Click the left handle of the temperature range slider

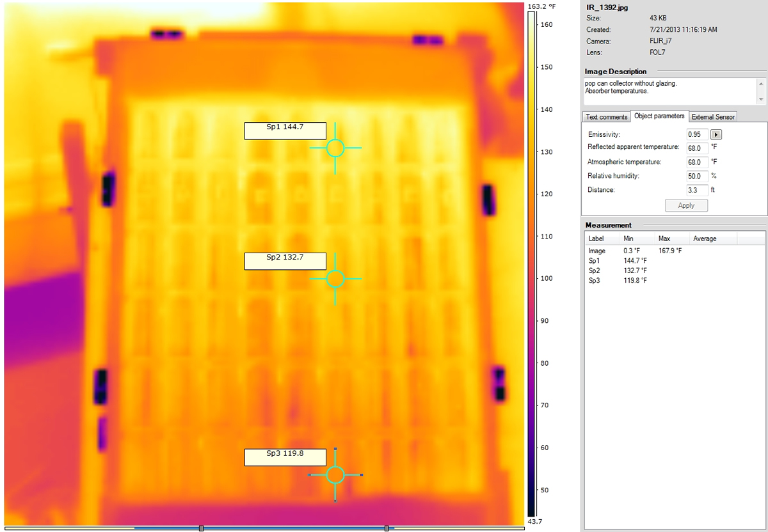tap(201, 528)
